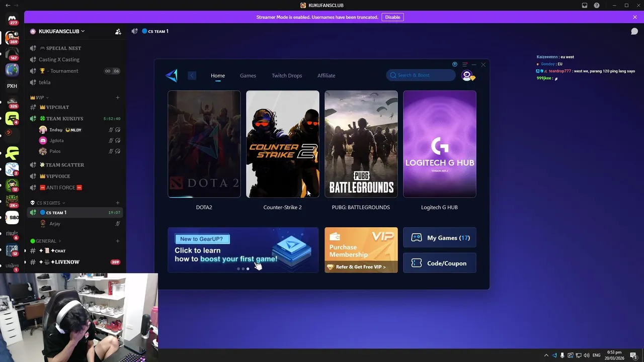The width and height of the screenshot is (644, 362).
Task: Select the PUBG: BATTLEGROUNDS game card
Action: (x=361, y=144)
